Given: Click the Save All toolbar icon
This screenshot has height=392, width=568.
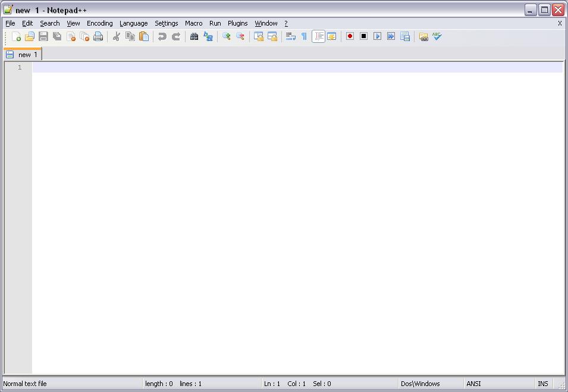Looking at the screenshot, I should click(x=57, y=36).
